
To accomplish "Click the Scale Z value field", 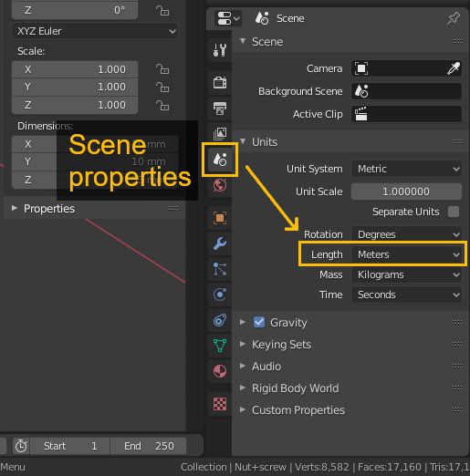I will [x=75, y=105].
